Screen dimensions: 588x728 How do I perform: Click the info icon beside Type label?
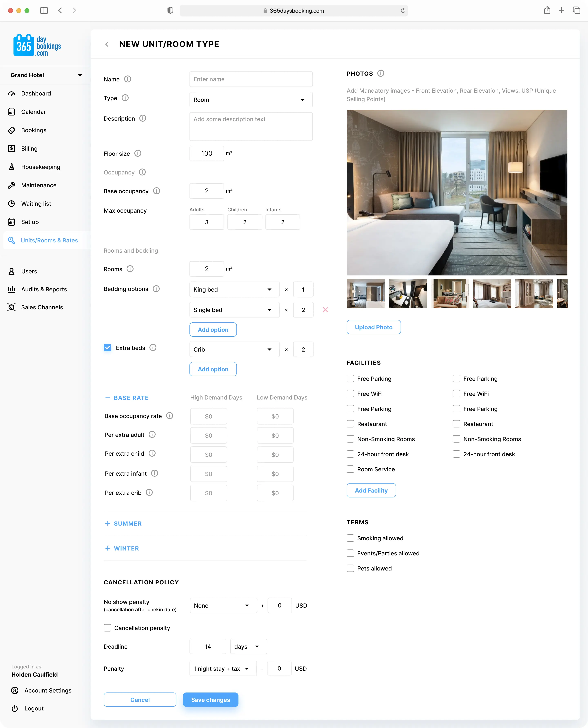click(x=125, y=98)
